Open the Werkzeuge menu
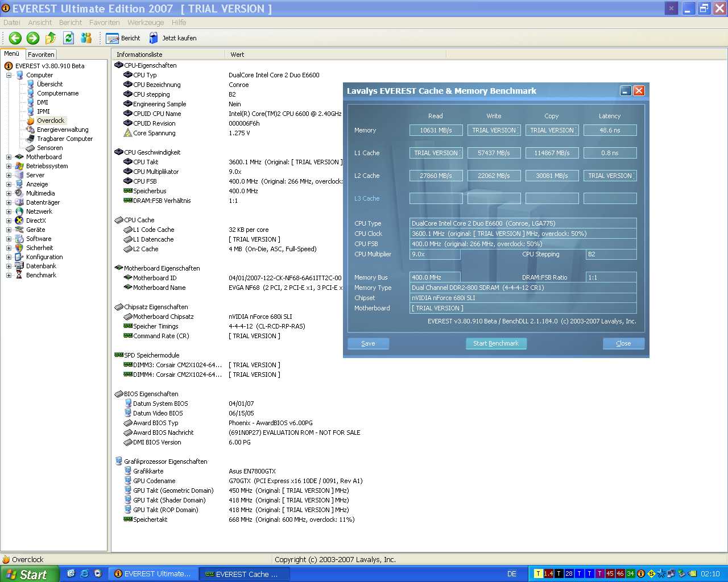 pos(146,23)
